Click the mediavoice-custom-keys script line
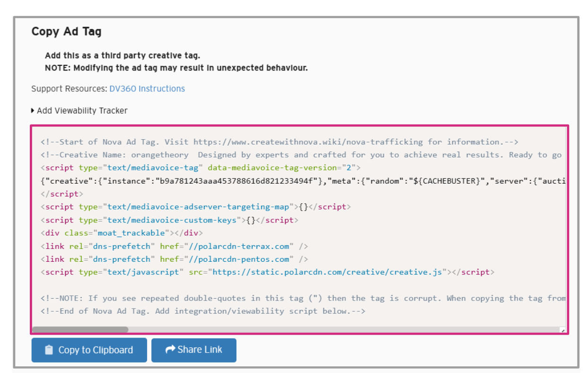Viewport: 588px width, 373px height. 169,220
